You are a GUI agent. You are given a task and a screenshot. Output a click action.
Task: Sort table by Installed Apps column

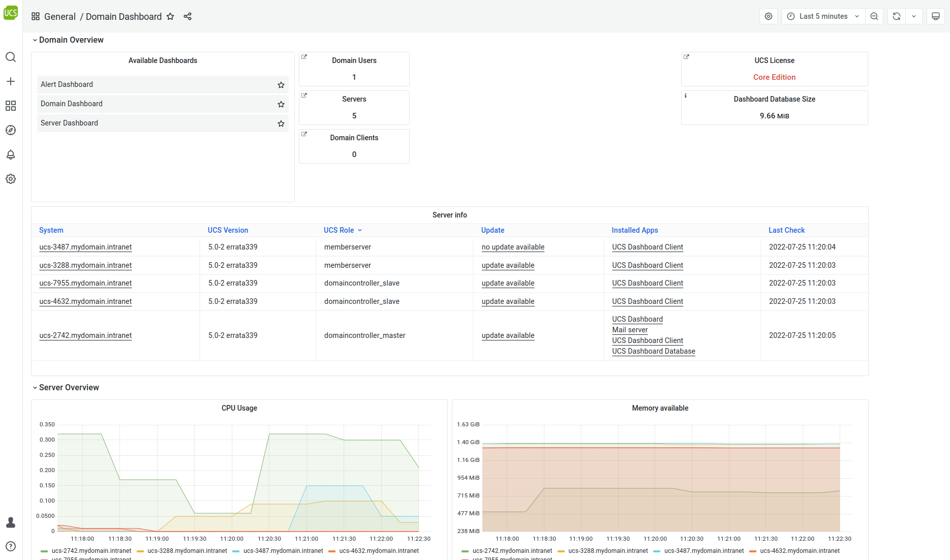635,230
